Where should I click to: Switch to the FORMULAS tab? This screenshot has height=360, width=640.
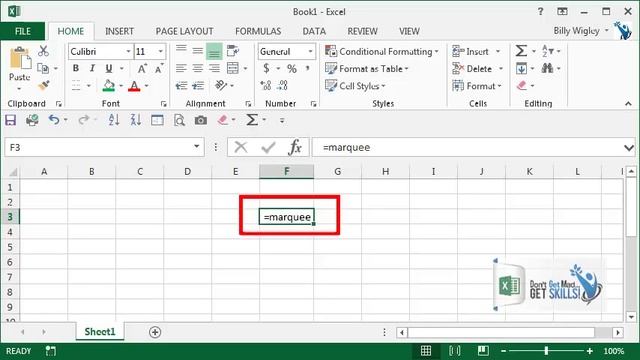click(258, 31)
